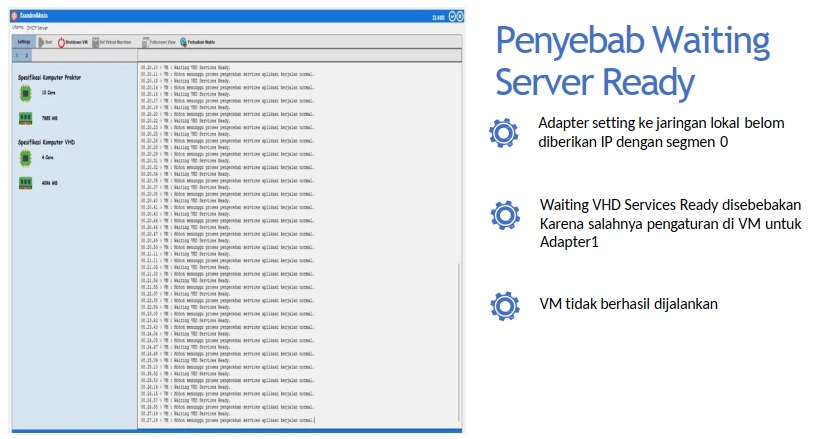Click the Penyebab Waiting Server Ready title
The width and height of the screenshot is (817, 439).
pyautogui.click(x=633, y=61)
